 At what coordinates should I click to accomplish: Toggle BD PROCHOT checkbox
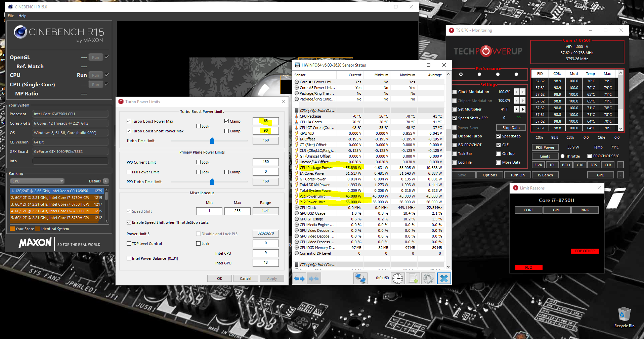click(x=455, y=145)
